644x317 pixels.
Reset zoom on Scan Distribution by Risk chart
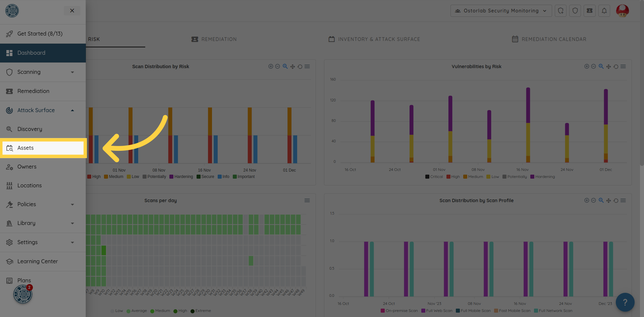[300, 66]
